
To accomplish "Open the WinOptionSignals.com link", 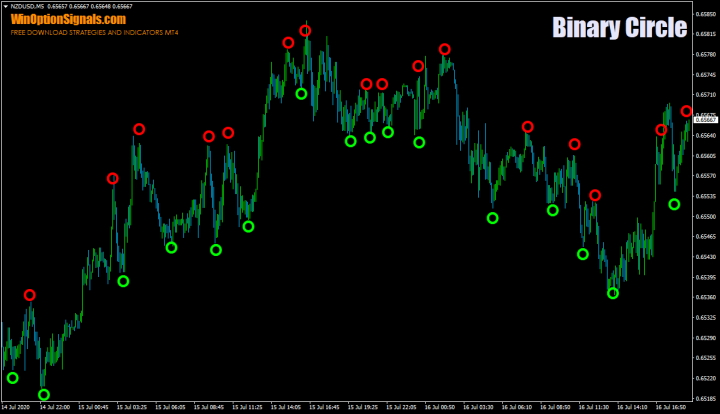I will [x=68, y=19].
